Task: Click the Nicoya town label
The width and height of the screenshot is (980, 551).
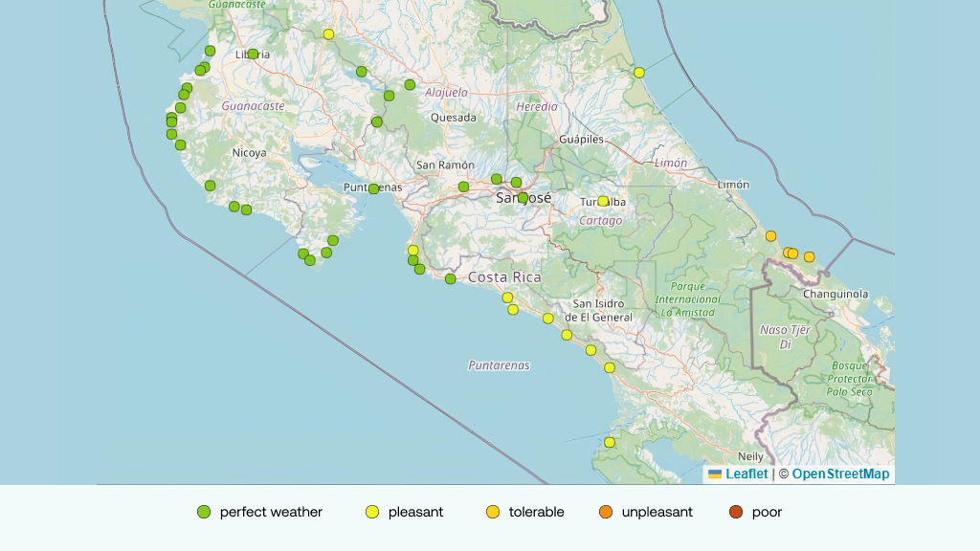Action: (x=250, y=153)
